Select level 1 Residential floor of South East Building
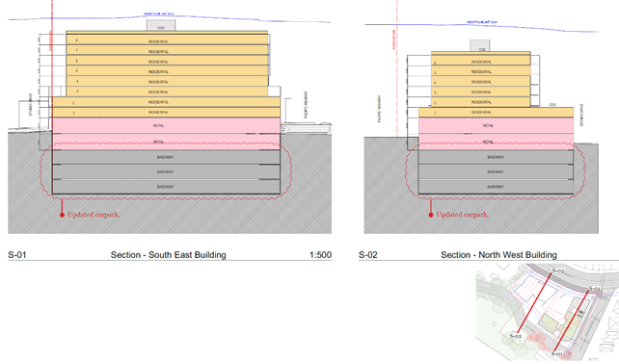619x364 pixels. (x=166, y=113)
